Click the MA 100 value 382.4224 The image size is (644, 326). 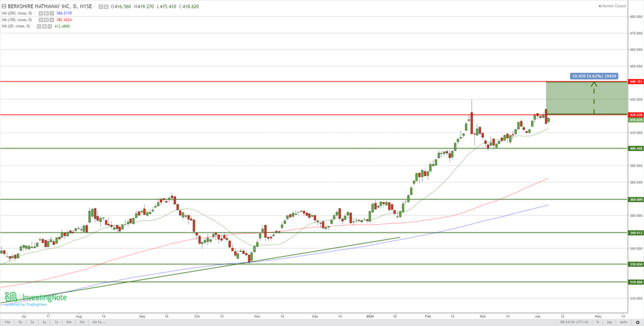click(x=64, y=20)
